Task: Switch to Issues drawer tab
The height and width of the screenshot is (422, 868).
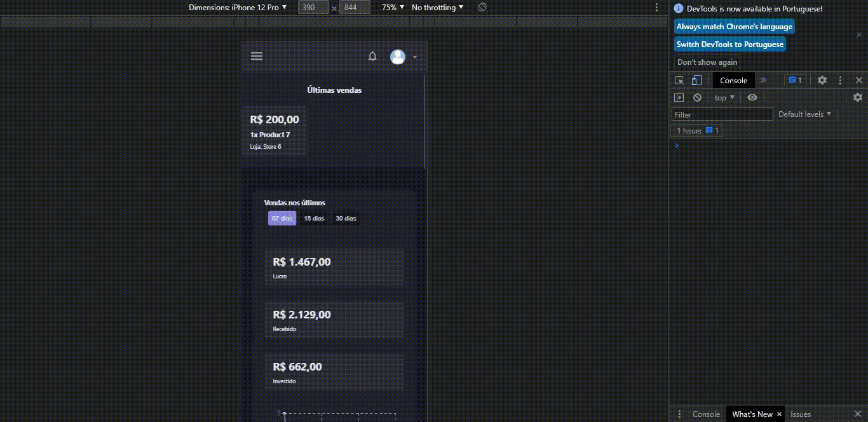Action: 801,414
